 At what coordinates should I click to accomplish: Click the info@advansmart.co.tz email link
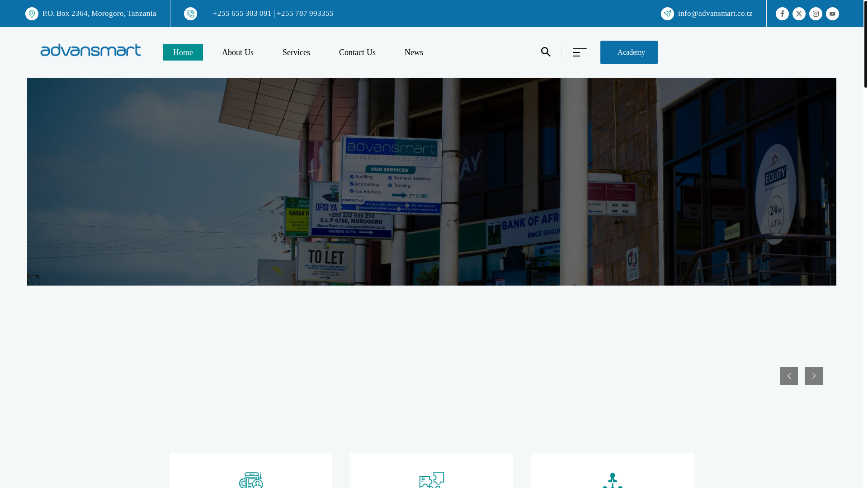tap(715, 14)
